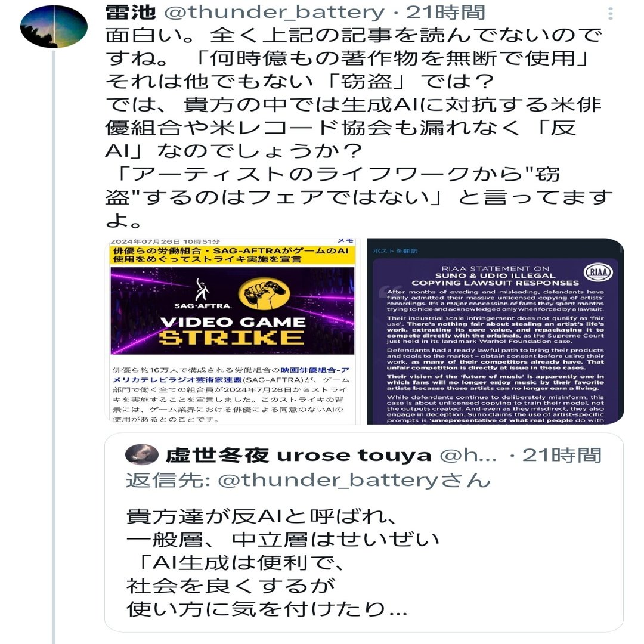Open the RIAA statement image
This screenshot has width=644, height=644.
coord(496,330)
